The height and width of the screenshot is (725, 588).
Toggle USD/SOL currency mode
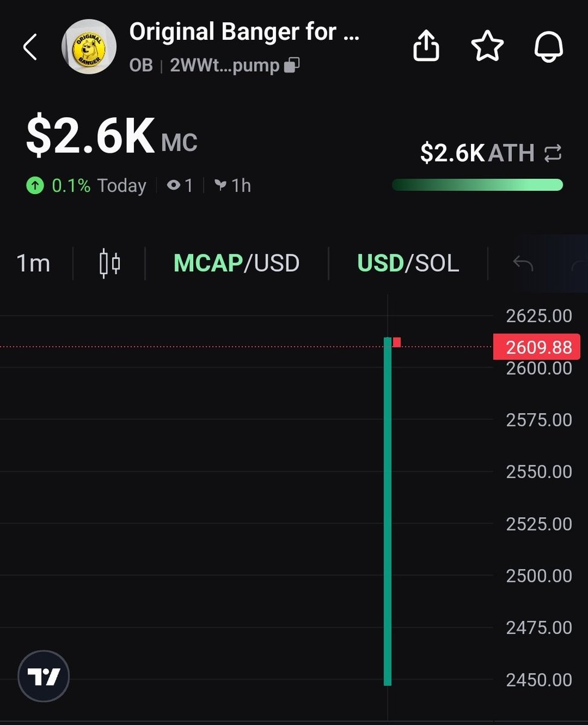408,263
